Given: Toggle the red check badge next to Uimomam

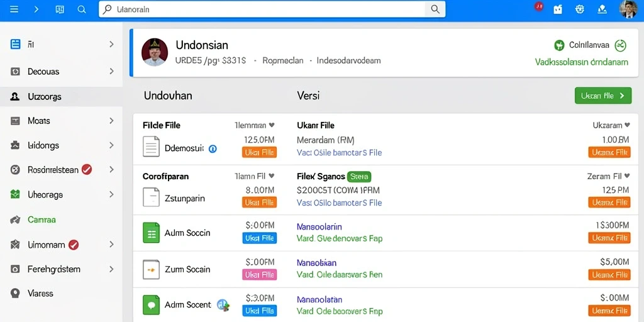Looking at the screenshot, I should pyautogui.click(x=74, y=245).
